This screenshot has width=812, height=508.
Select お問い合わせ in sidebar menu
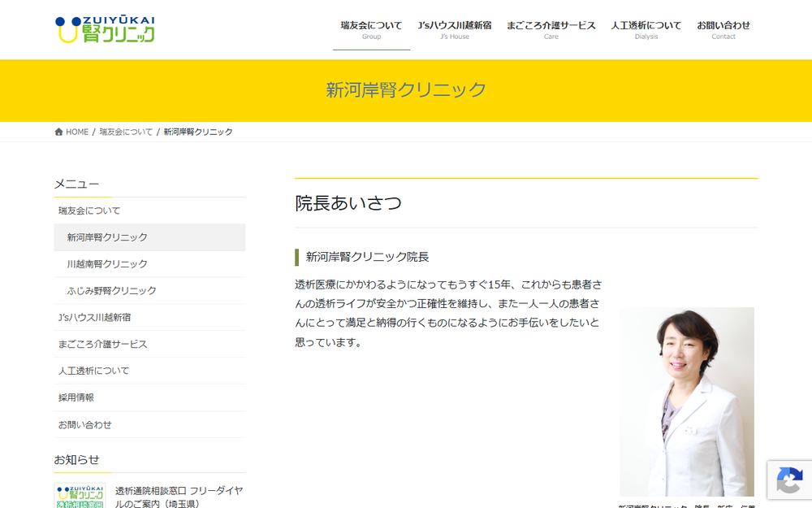[x=149, y=424]
